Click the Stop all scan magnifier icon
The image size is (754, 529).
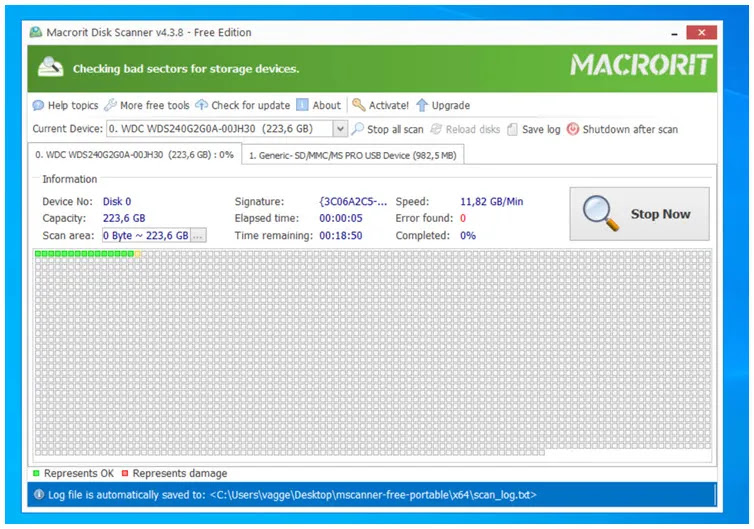[x=357, y=129]
